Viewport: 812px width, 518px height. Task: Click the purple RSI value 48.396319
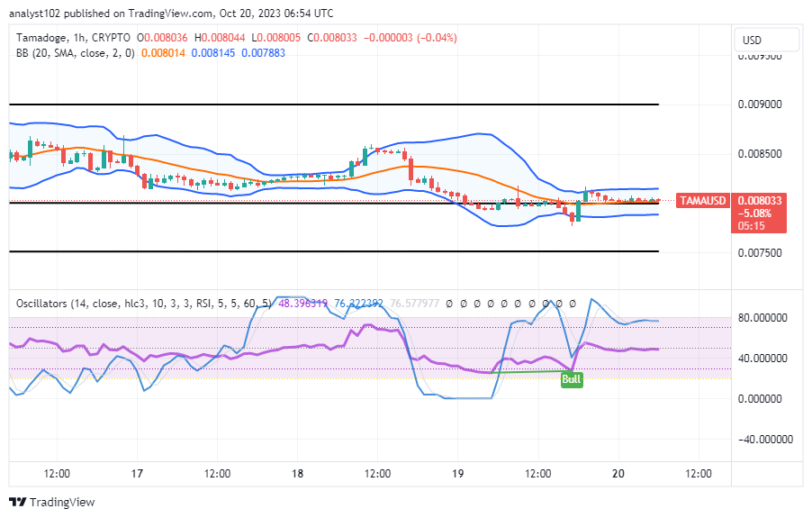[303, 303]
